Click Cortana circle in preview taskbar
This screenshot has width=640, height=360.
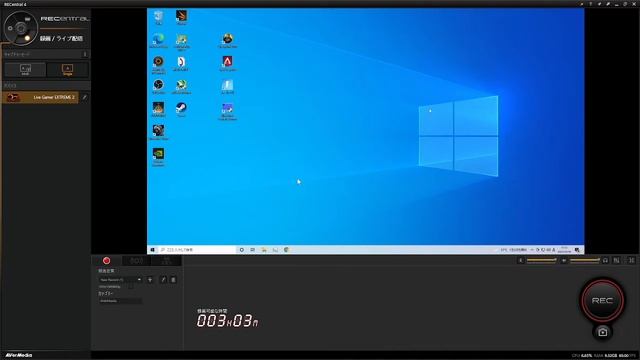tap(242, 249)
